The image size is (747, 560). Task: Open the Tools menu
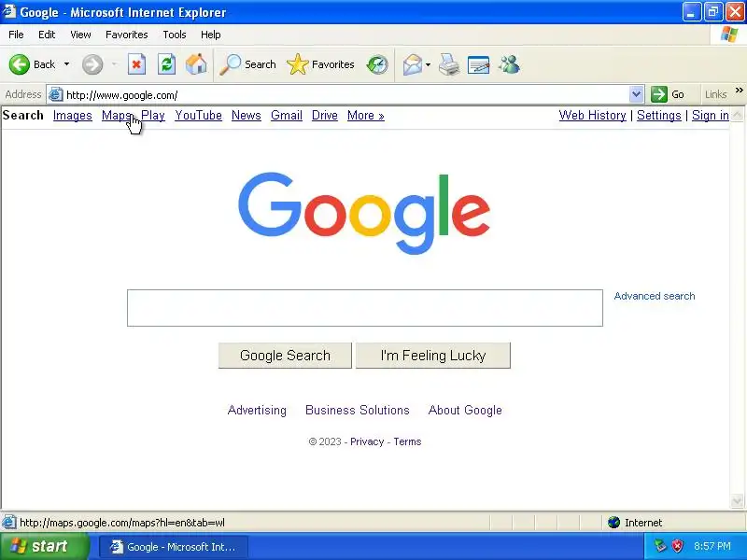(x=175, y=35)
